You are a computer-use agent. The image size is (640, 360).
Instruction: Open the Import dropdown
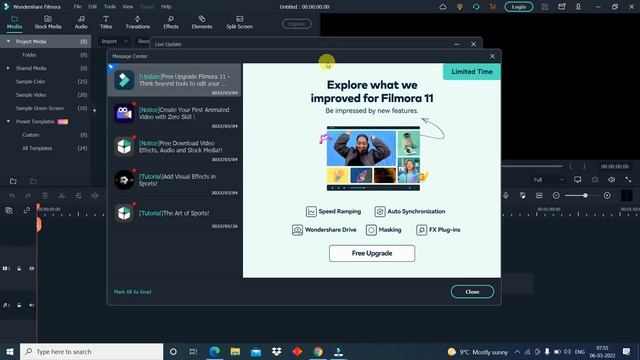[x=115, y=42]
